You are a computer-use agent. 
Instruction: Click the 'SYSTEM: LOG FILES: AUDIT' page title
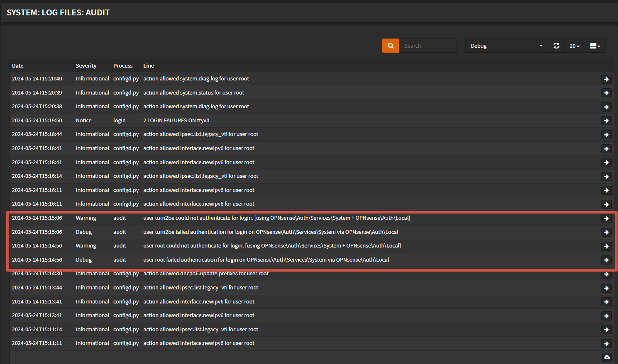(58, 12)
